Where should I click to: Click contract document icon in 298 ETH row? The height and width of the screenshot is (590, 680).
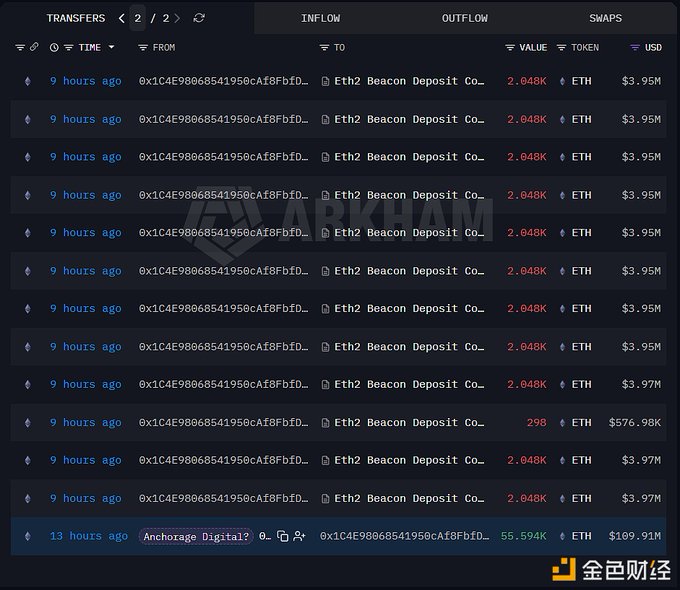325,423
